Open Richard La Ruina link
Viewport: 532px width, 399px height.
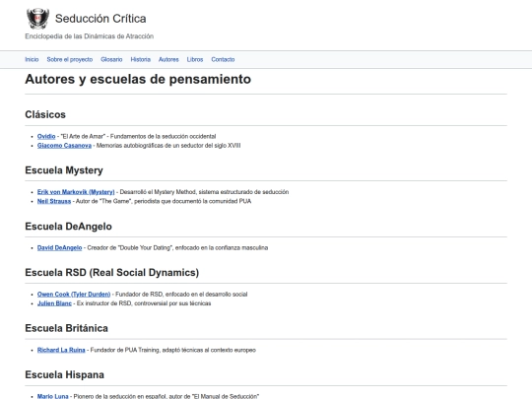tap(61, 350)
